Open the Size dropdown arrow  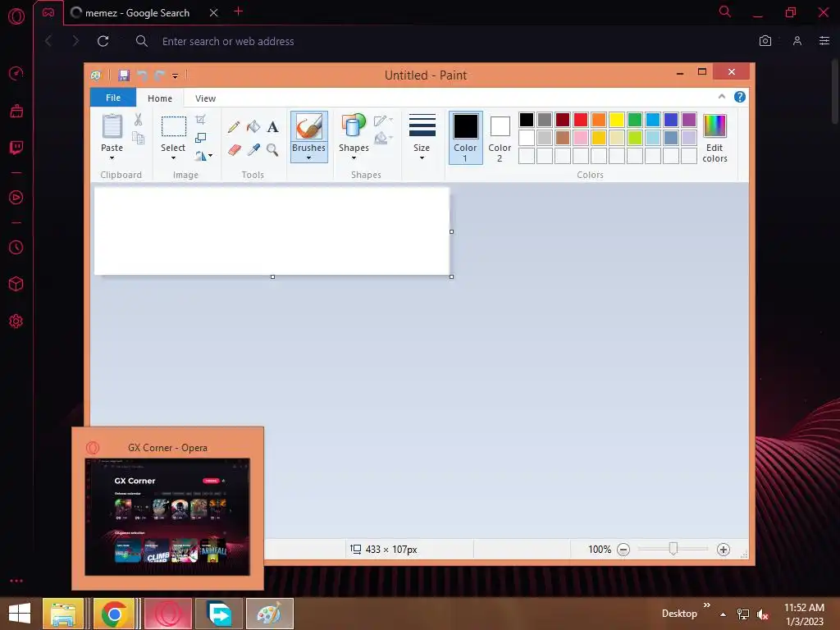(422, 158)
